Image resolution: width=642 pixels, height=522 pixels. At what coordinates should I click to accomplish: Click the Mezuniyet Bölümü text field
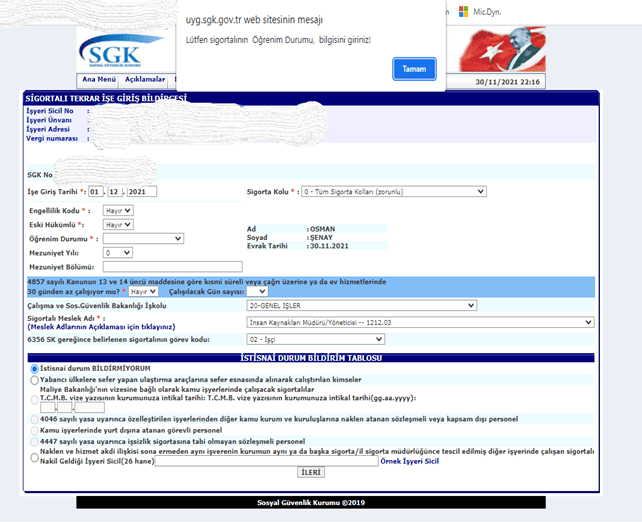(158, 266)
